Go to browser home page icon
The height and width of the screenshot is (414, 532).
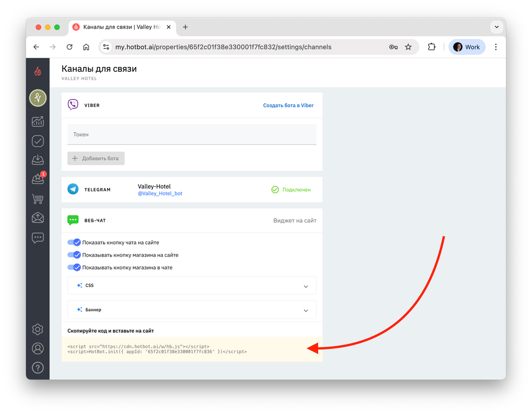click(86, 47)
